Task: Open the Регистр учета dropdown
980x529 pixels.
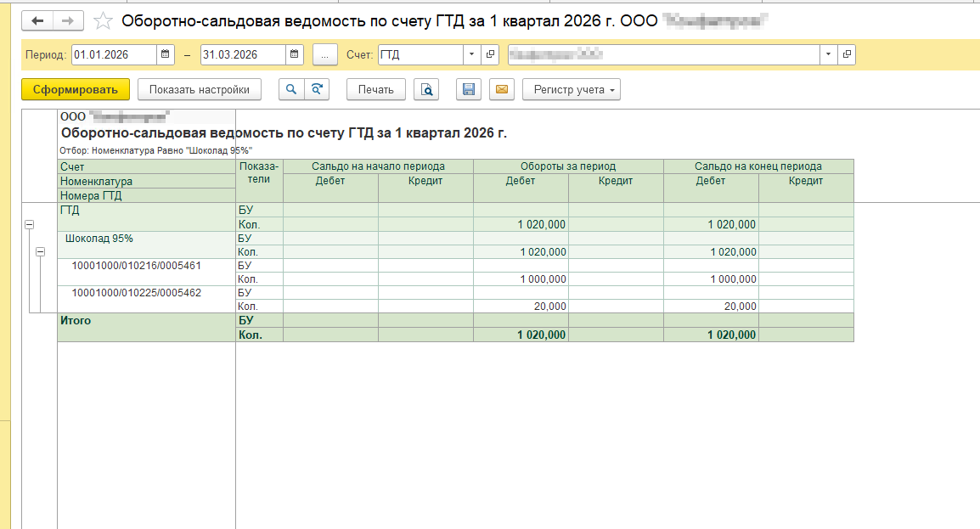Action: (572, 89)
